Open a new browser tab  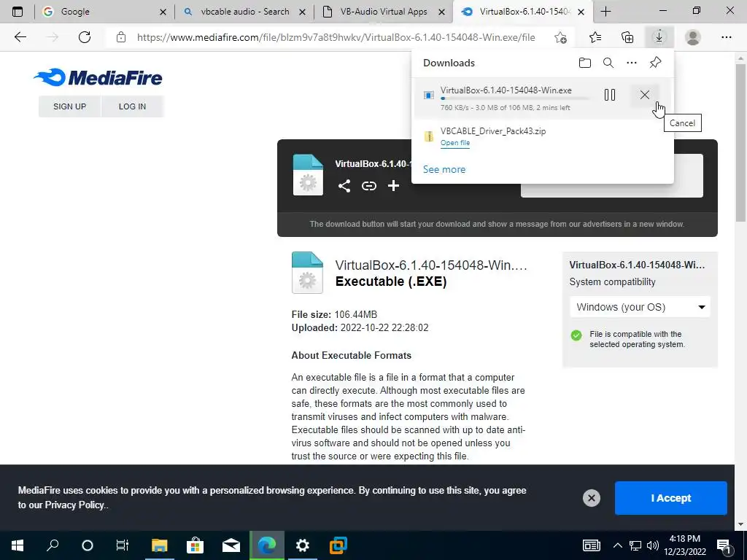[x=606, y=12]
